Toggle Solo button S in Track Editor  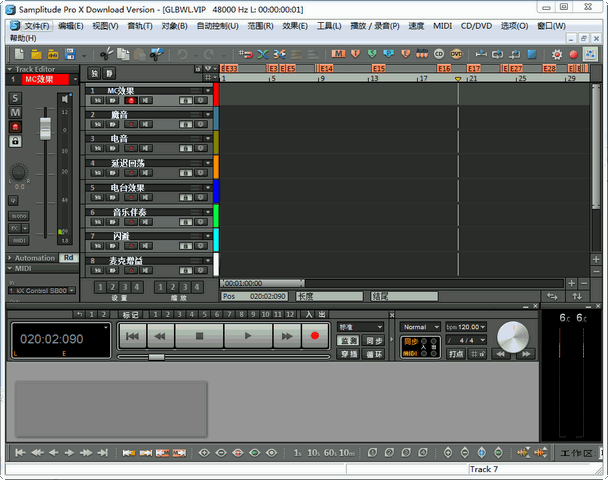point(15,98)
